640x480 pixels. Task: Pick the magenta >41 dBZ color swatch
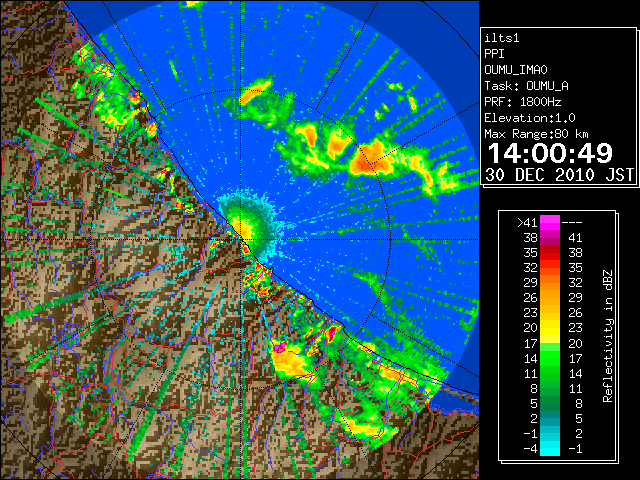point(550,223)
